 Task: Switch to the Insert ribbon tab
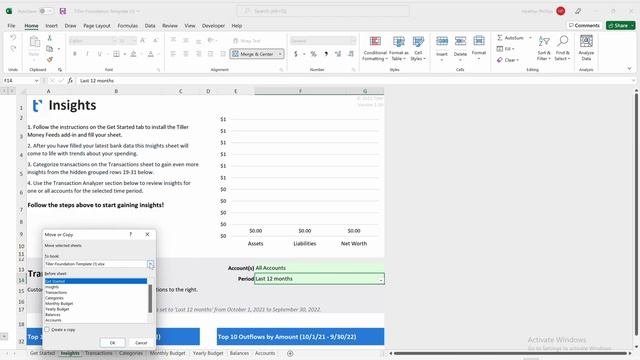(x=51, y=26)
